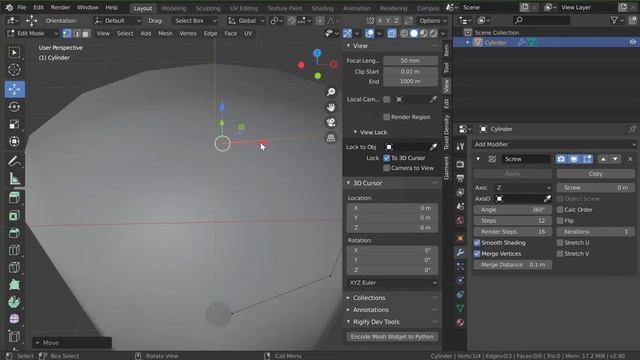Viewport: 640px width, 360px height.
Task: Click the Lock to Object eyedropper
Action: pos(433,147)
